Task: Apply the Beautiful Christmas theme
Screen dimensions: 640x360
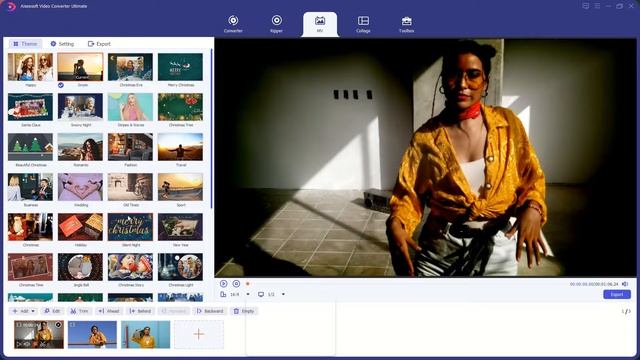Action: [31, 147]
